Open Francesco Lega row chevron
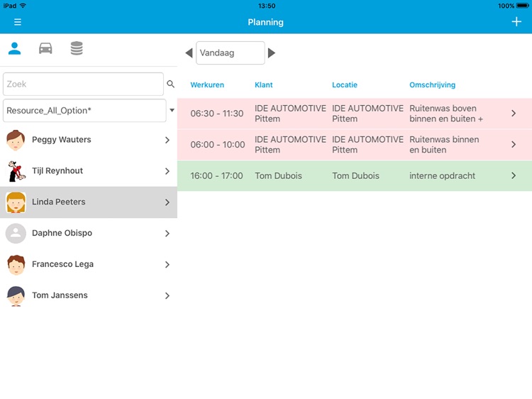532x399 pixels. [167, 265]
